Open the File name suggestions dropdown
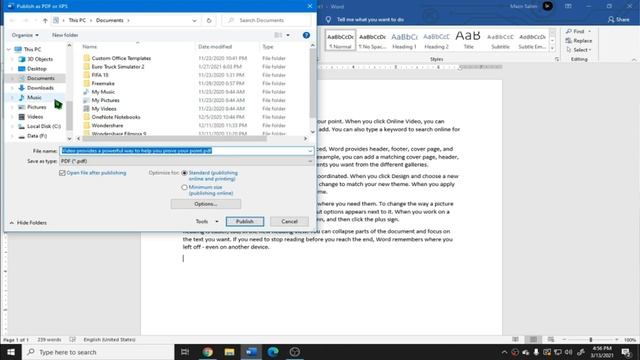This screenshot has width=640, height=360. [310, 151]
